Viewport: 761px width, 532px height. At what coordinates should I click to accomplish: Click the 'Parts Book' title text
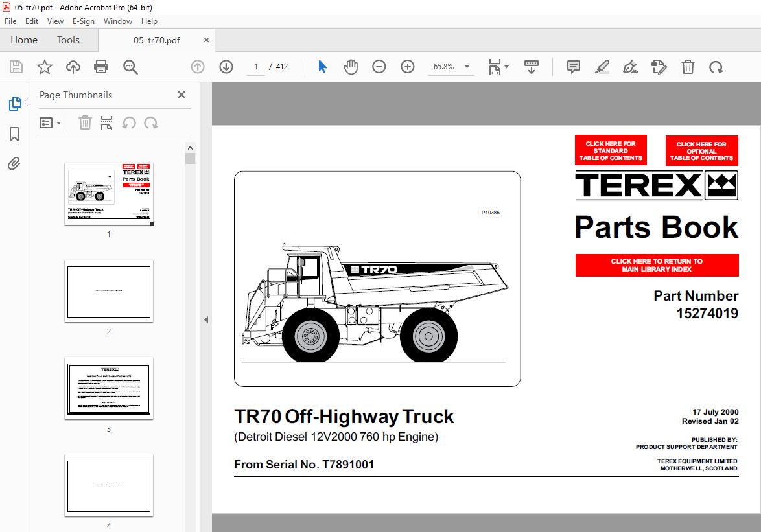pyautogui.click(x=657, y=227)
